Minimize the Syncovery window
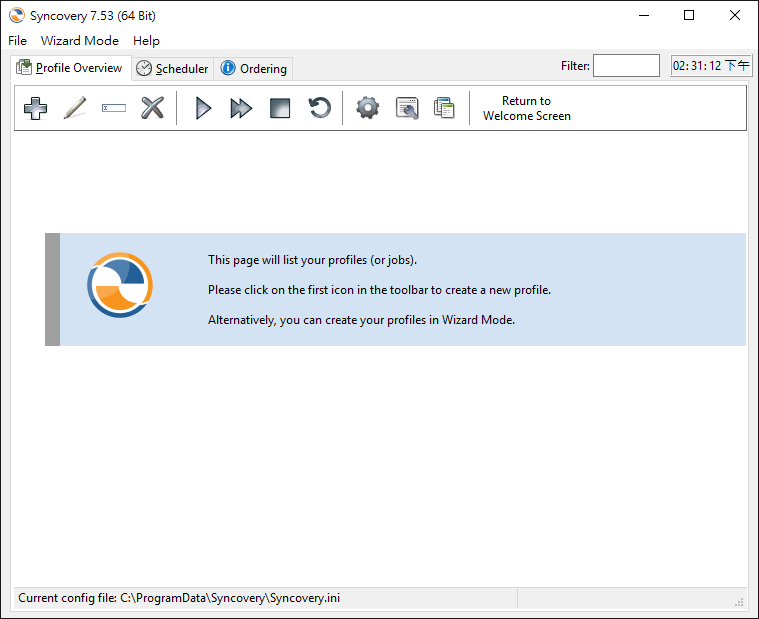759x619 pixels. click(644, 15)
